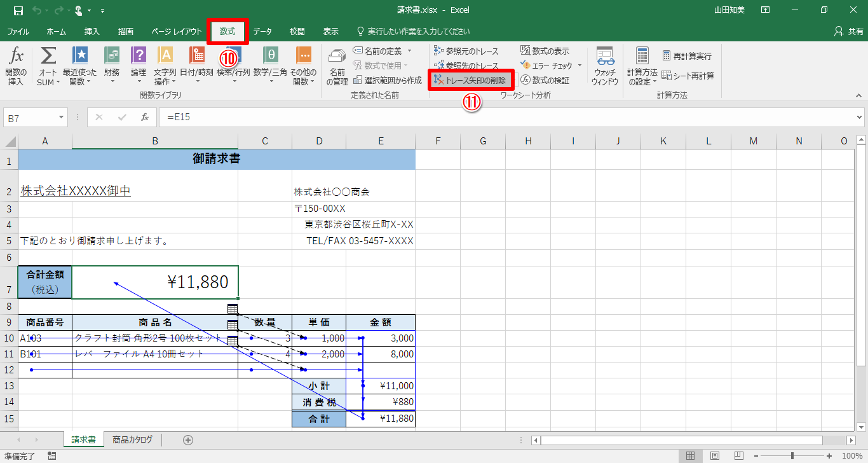Select the 請求書 sheet tab
Image resolution: width=868 pixels, height=463 pixels.
84,439
